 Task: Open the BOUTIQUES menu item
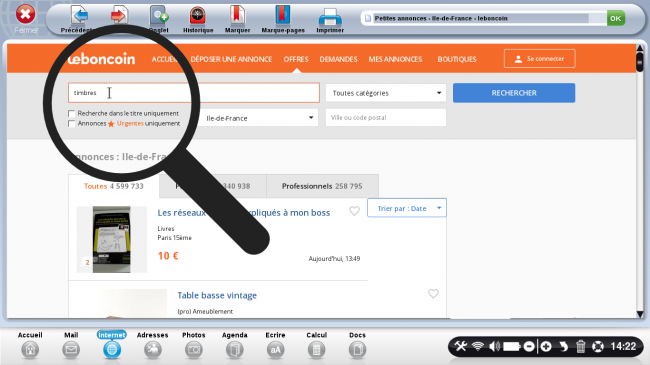click(x=457, y=59)
